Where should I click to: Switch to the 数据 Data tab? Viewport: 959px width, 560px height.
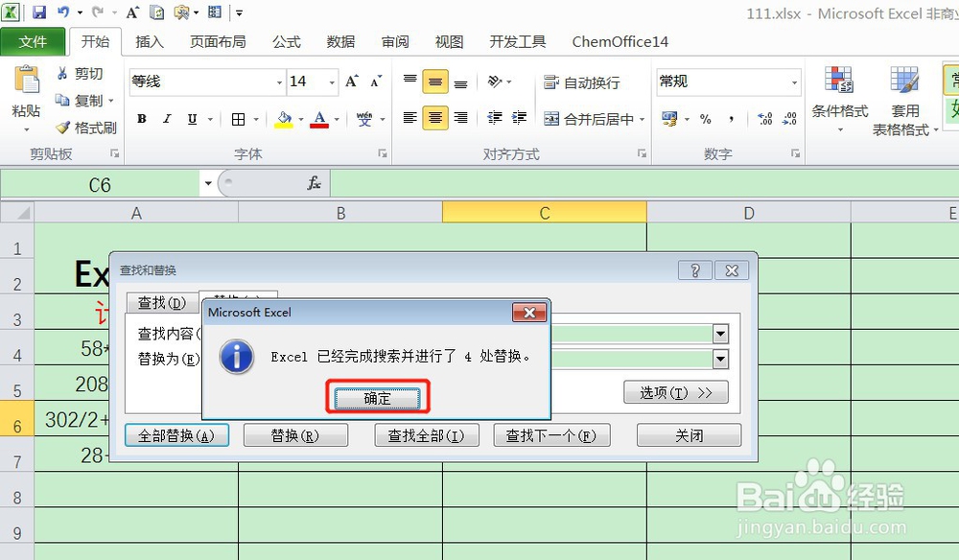coord(340,41)
